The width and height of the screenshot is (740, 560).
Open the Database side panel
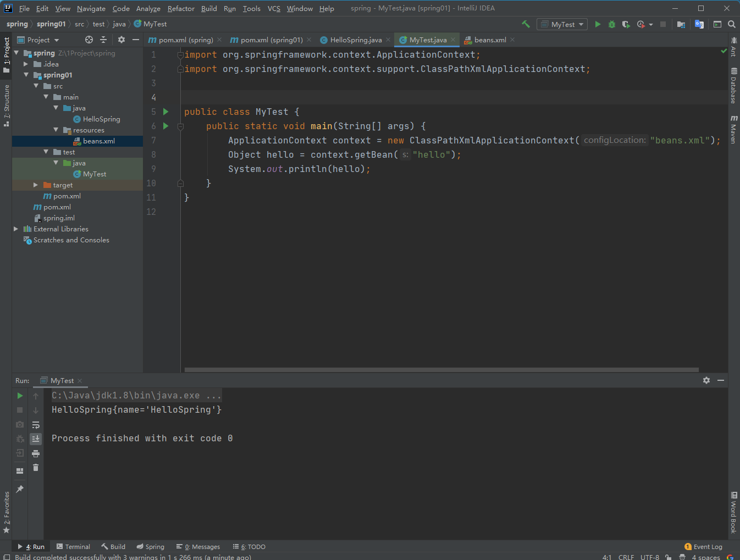(x=733, y=85)
